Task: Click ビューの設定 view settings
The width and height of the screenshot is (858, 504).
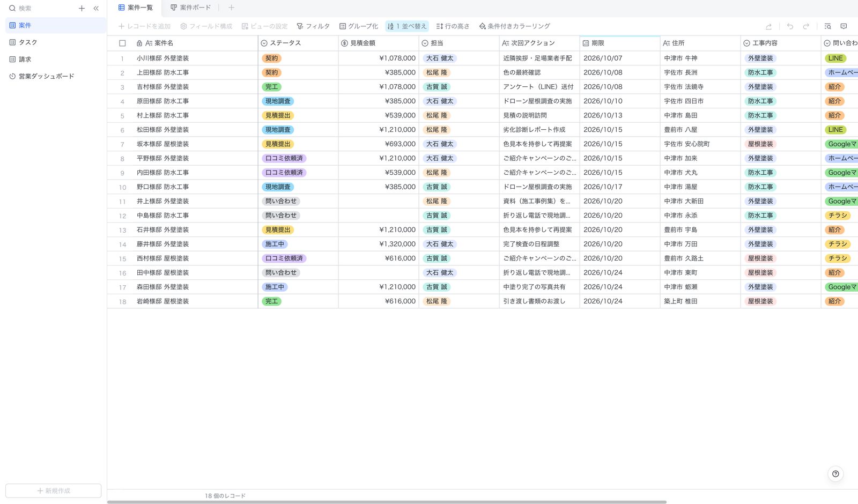Action: [x=264, y=26]
